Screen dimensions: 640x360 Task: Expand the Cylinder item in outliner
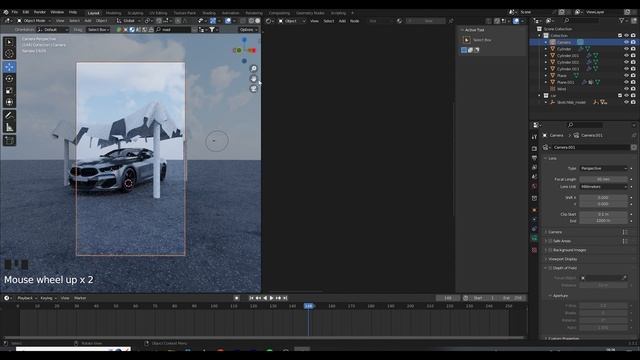(546, 49)
